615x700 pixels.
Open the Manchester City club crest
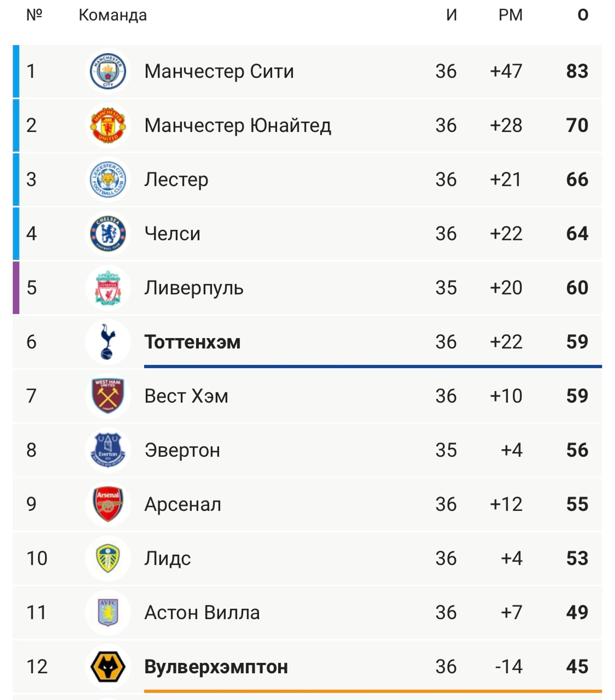(108, 71)
